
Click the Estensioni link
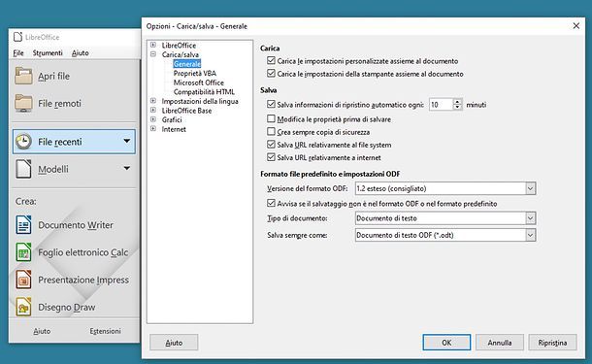(105, 331)
